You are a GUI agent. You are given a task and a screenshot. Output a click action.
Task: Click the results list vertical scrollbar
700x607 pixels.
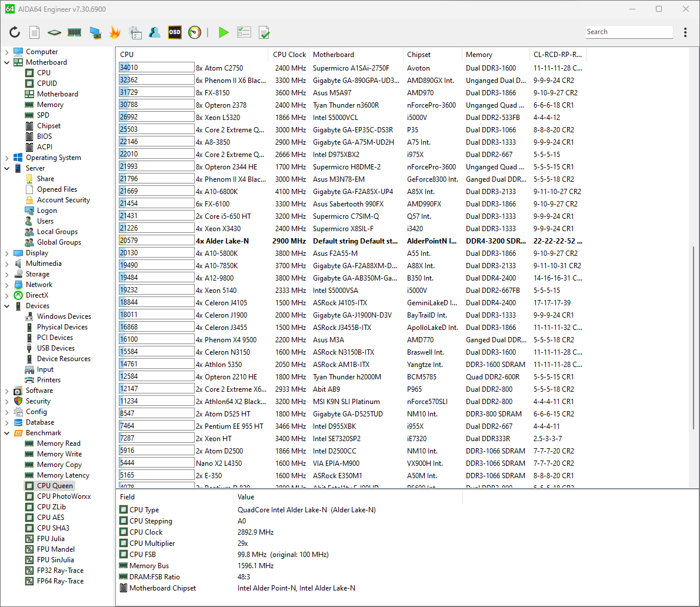point(694,353)
